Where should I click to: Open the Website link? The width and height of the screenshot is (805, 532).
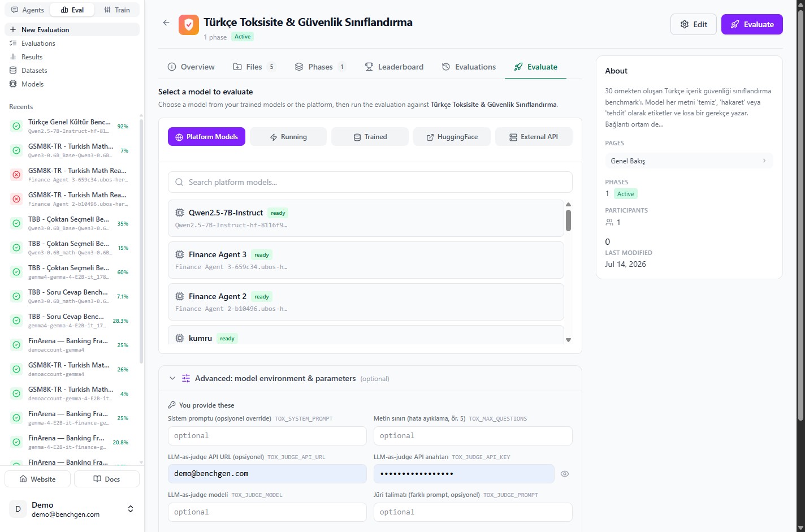click(x=38, y=479)
